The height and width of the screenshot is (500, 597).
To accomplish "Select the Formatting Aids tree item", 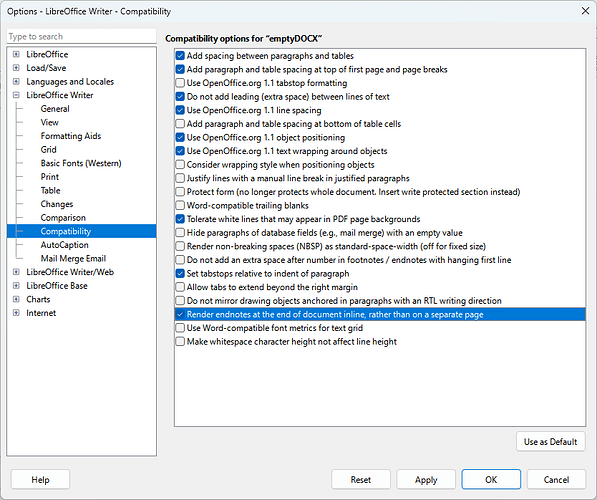I will click(x=71, y=136).
